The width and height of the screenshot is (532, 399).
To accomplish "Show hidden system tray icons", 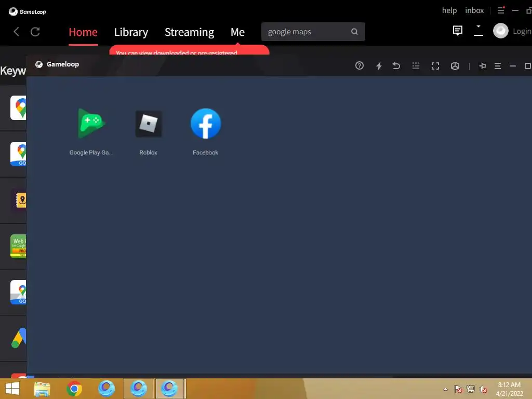I will pyautogui.click(x=445, y=389).
